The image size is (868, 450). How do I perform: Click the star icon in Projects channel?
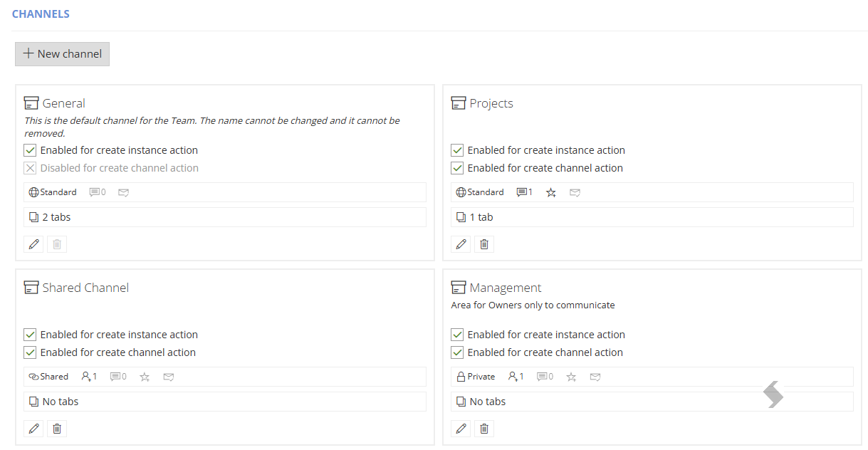point(550,192)
